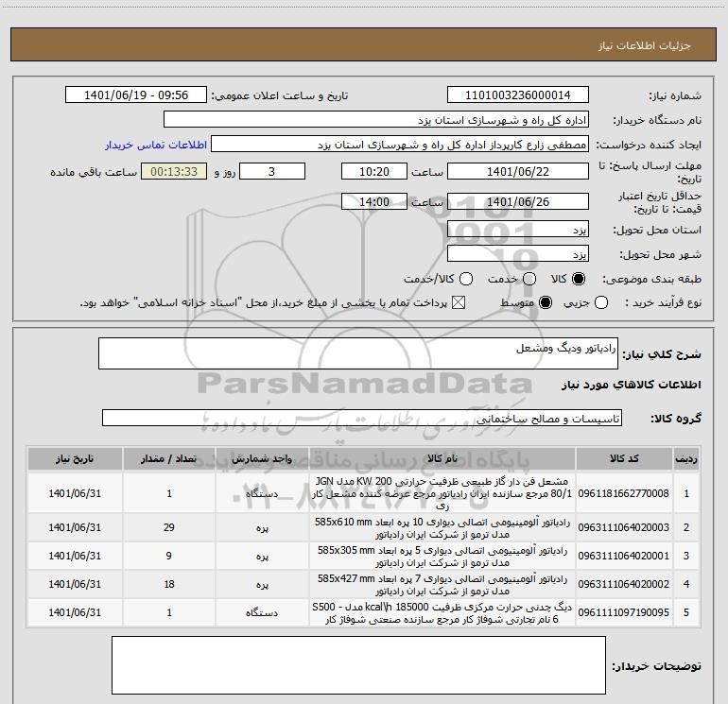Open the اطلاعات تماس خریدار link
The image size is (728, 704).
(x=156, y=145)
